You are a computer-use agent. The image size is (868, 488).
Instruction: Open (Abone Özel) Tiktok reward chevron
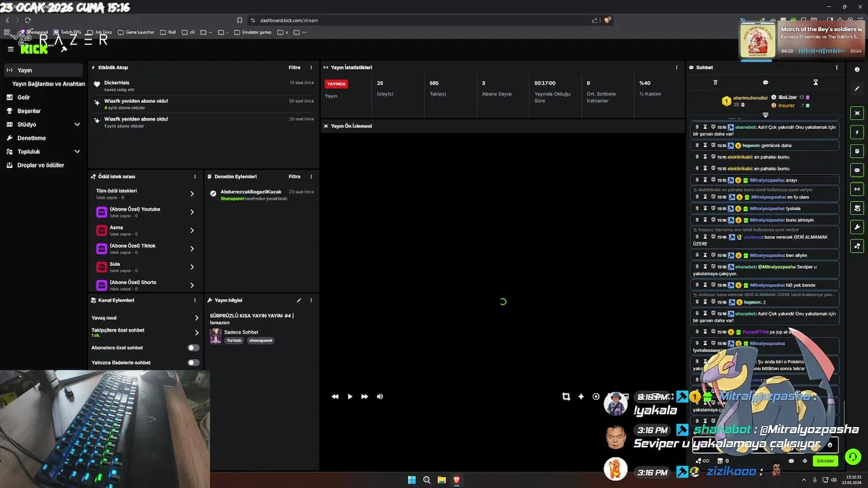pyautogui.click(x=192, y=249)
